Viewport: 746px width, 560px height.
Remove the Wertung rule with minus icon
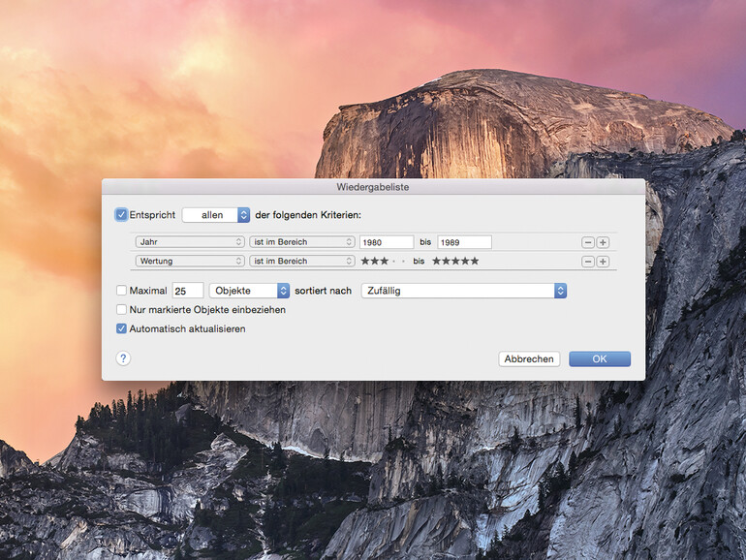tap(588, 262)
